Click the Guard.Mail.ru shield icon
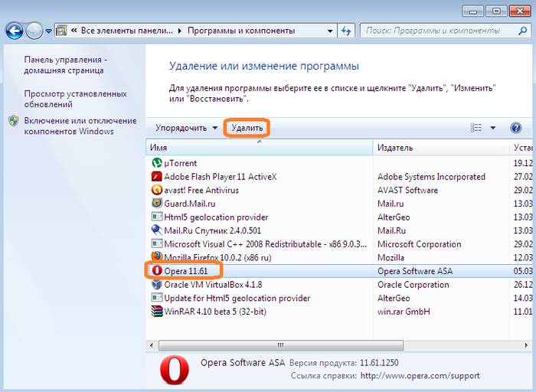 tap(157, 204)
